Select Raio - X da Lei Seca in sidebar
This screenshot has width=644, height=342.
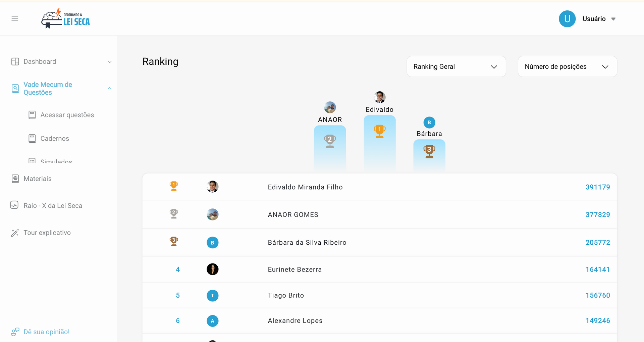point(53,205)
